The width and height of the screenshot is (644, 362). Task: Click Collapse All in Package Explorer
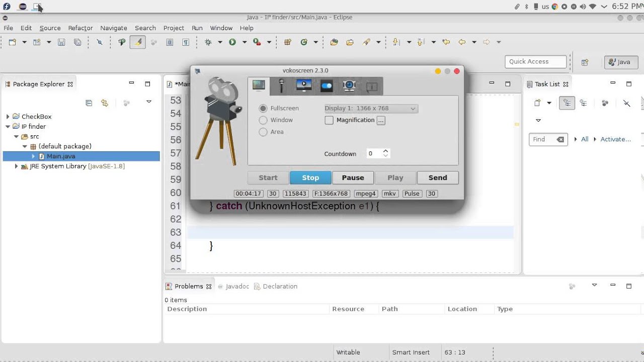click(89, 103)
